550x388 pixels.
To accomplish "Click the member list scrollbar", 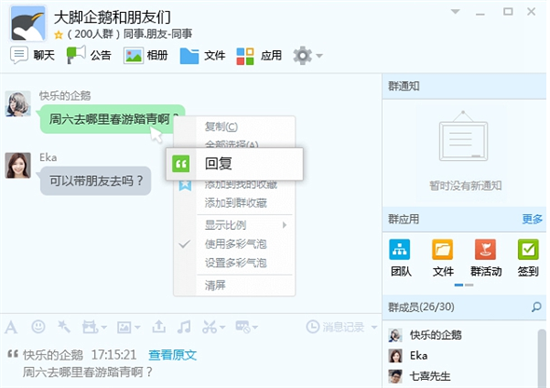I will (x=542, y=358).
